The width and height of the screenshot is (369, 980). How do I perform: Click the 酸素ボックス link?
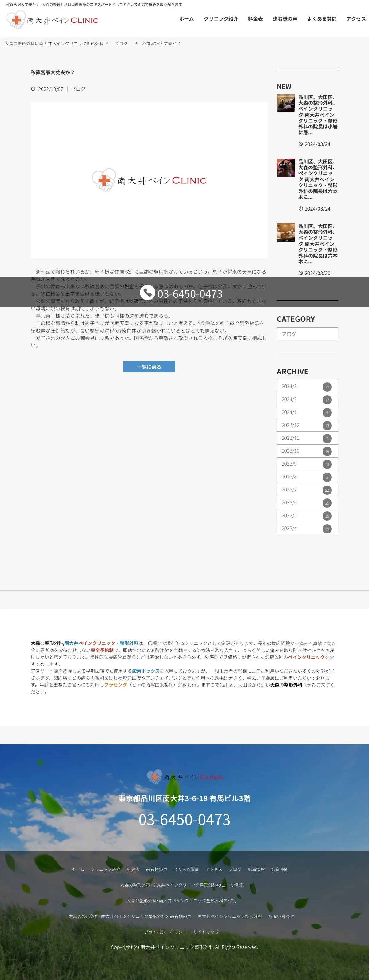click(146, 671)
